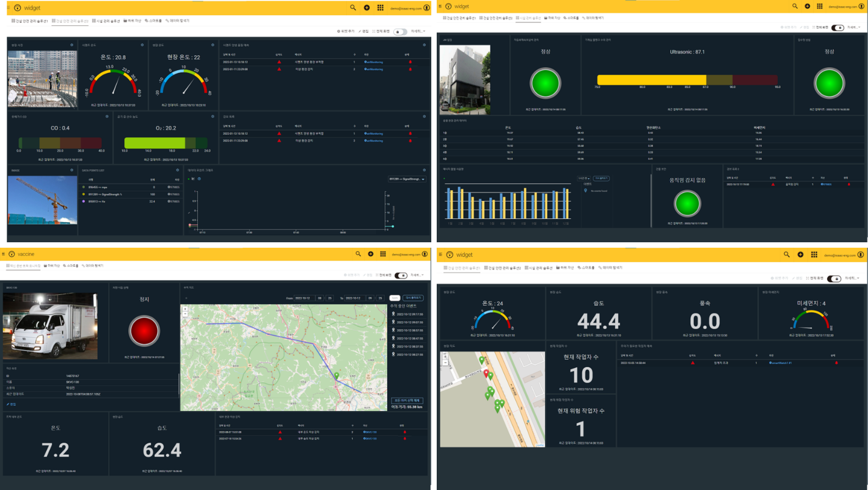Click 전체 화면 in the vaccine dashboard
The image size is (868, 490).
click(x=383, y=275)
